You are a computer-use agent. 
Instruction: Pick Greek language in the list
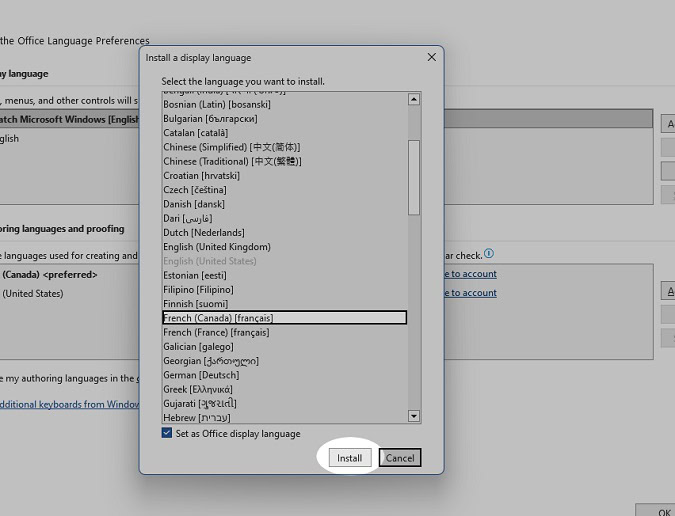tap(198, 389)
